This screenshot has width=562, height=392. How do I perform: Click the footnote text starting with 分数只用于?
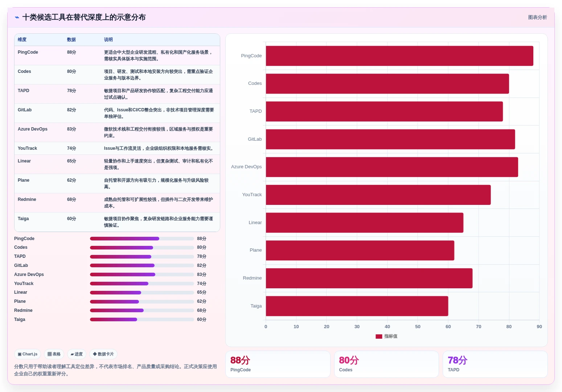115,370
